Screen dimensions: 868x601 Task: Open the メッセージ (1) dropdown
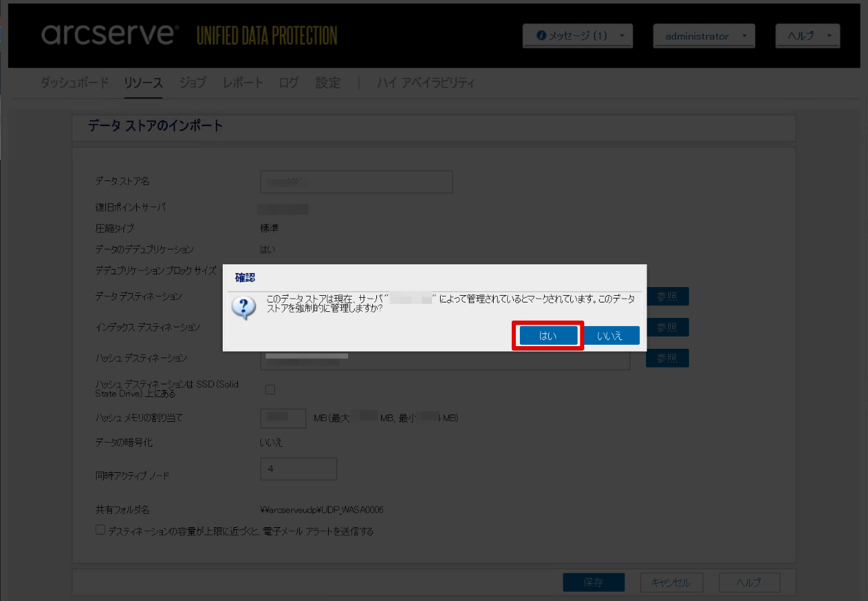pyautogui.click(x=578, y=36)
